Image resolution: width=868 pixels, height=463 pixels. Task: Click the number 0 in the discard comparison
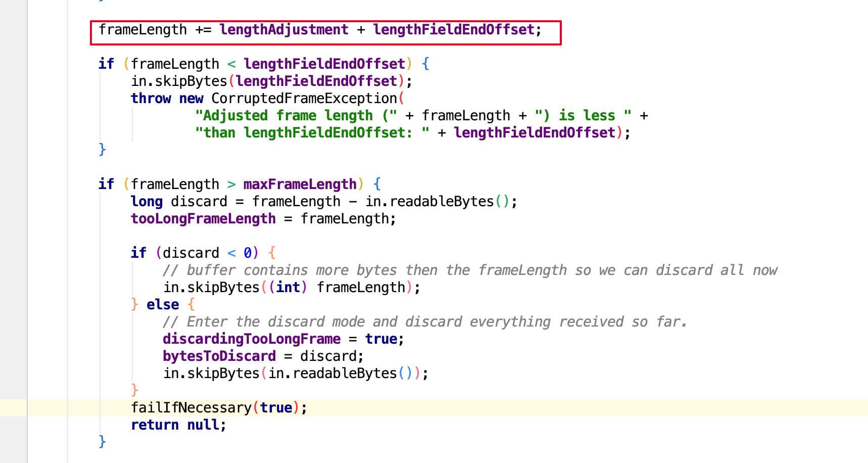[x=248, y=253]
